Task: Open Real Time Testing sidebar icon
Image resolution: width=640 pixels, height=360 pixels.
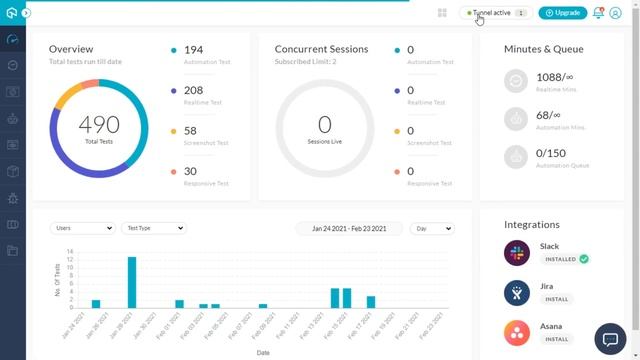Action: pos(13,65)
